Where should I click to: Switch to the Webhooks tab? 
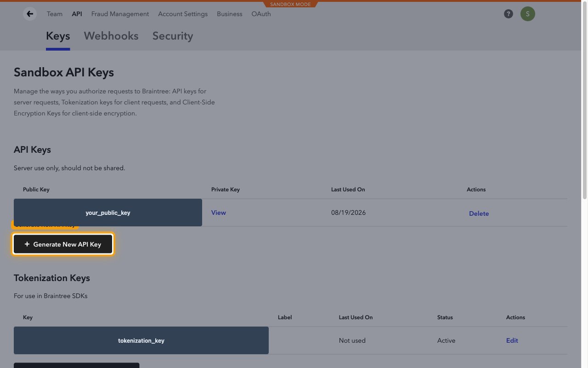click(x=111, y=36)
